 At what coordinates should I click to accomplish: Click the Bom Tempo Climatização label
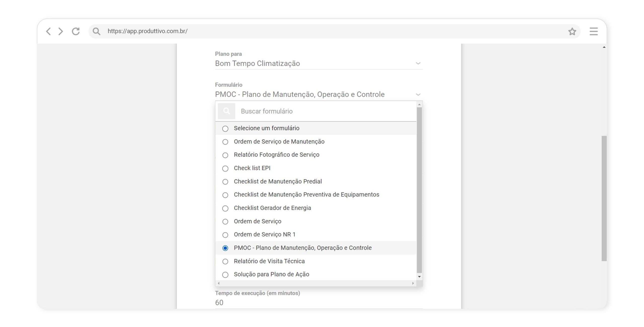click(257, 63)
